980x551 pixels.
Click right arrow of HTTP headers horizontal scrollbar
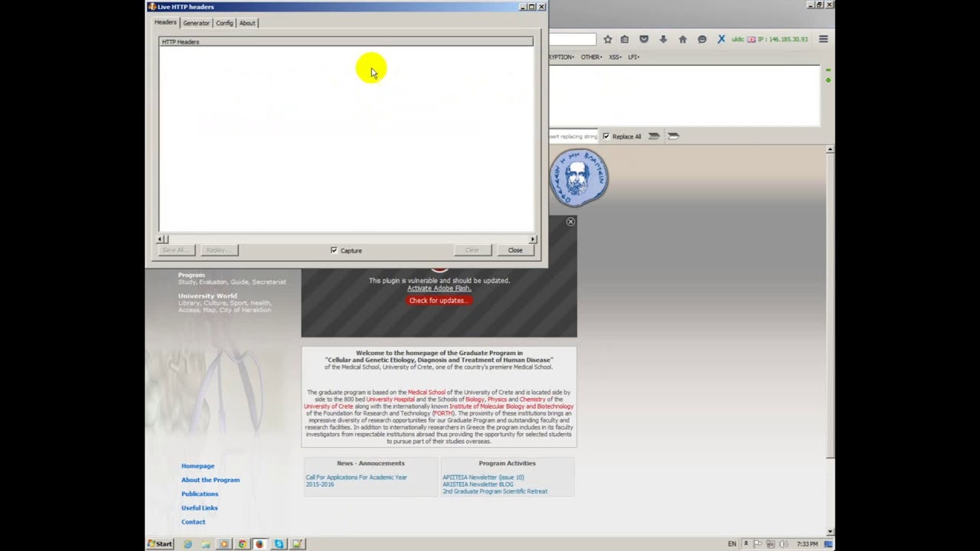[x=532, y=240]
